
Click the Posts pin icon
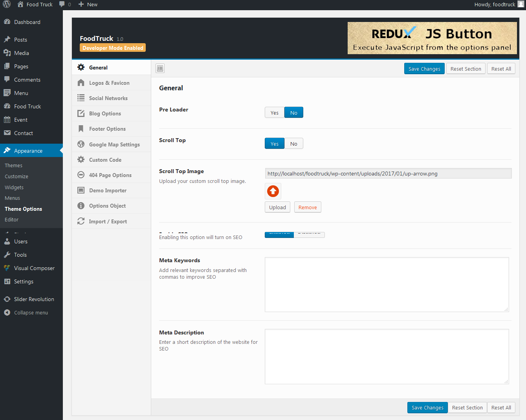pos(7,40)
